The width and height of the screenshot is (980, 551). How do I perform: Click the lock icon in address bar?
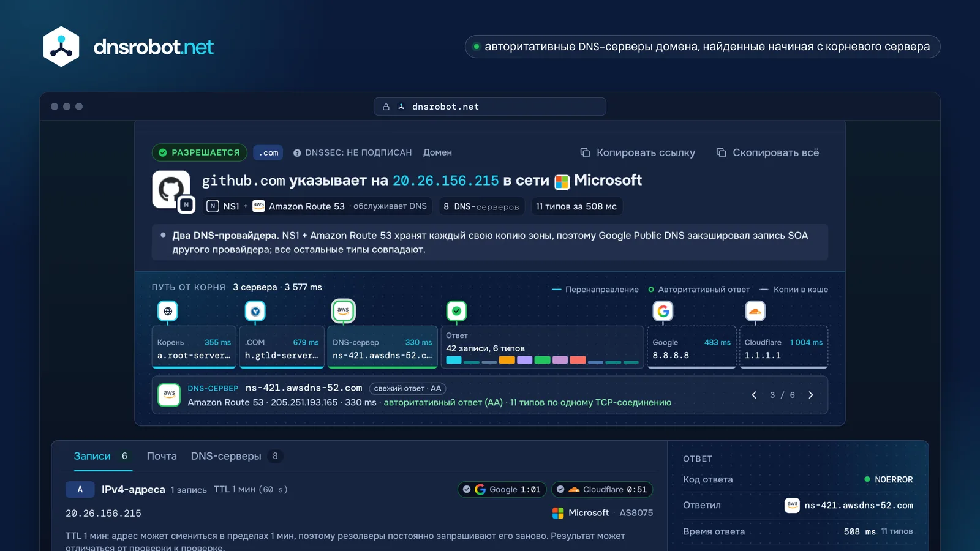point(386,107)
